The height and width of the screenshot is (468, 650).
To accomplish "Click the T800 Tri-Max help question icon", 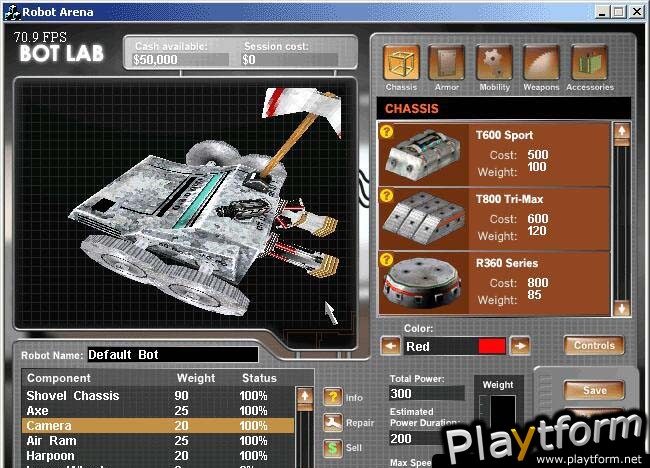I will coord(387,195).
